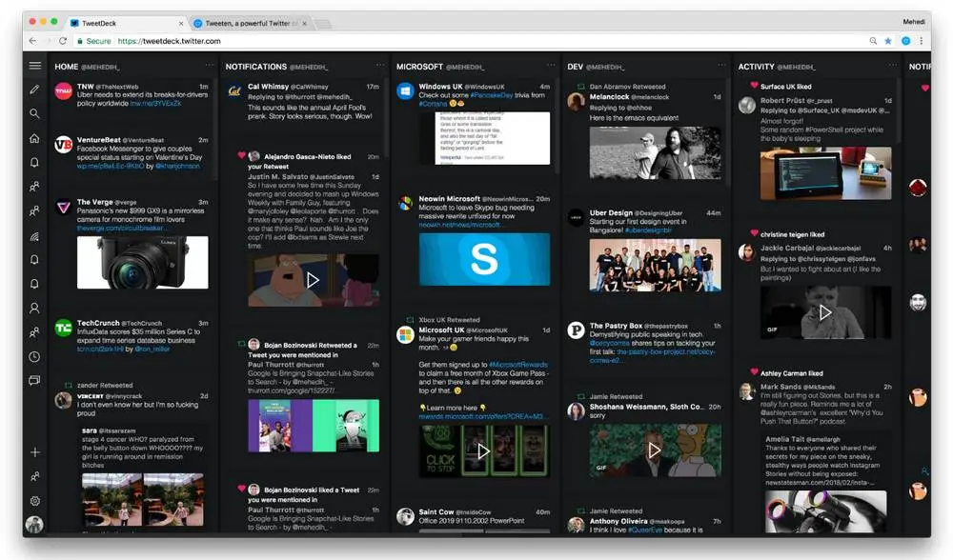Click the zoom magnifier in address bar
This screenshot has width=953, height=560.
coord(873,41)
